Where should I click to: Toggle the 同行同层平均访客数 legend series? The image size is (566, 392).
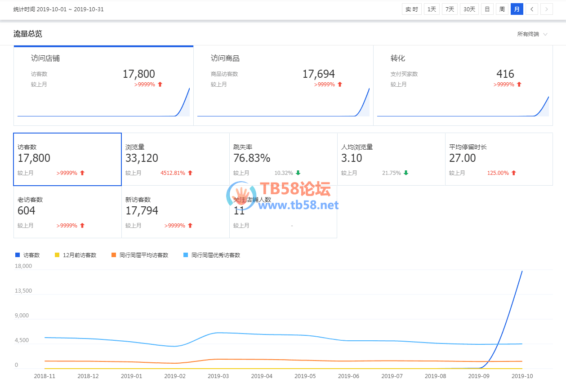point(140,255)
